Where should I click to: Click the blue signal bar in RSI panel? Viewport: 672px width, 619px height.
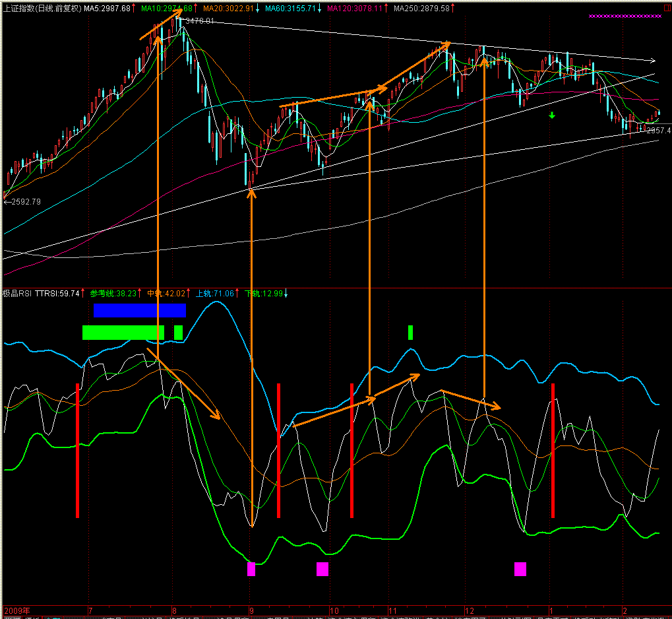coord(139,310)
